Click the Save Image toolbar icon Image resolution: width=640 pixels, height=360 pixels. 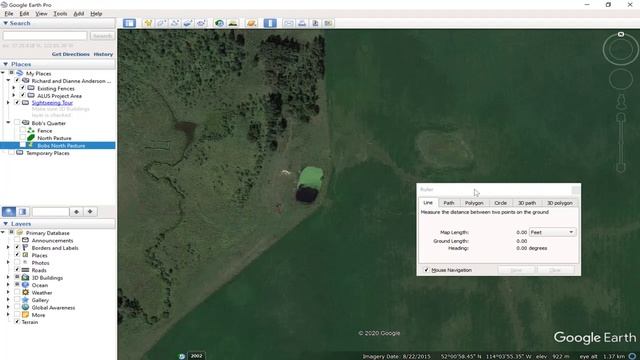point(315,23)
